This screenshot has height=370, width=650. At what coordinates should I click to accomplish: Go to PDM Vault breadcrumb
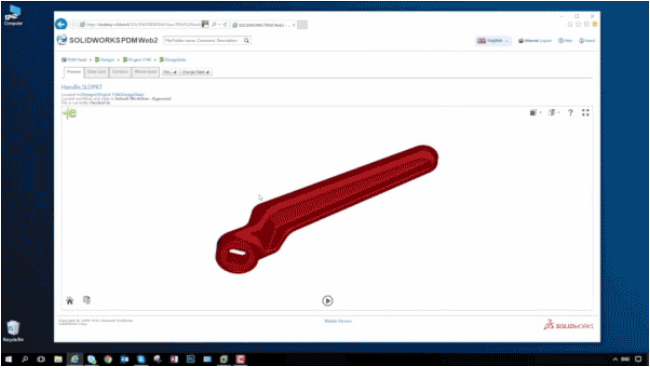coord(74,60)
